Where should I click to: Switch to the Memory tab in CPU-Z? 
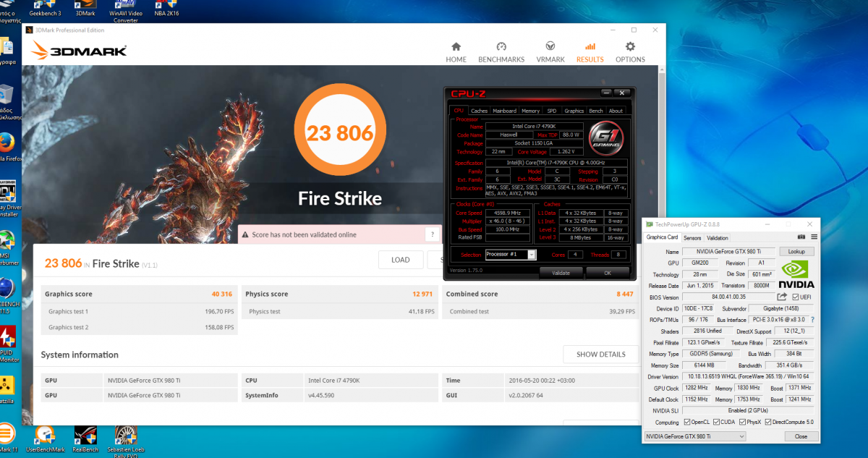coord(530,111)
